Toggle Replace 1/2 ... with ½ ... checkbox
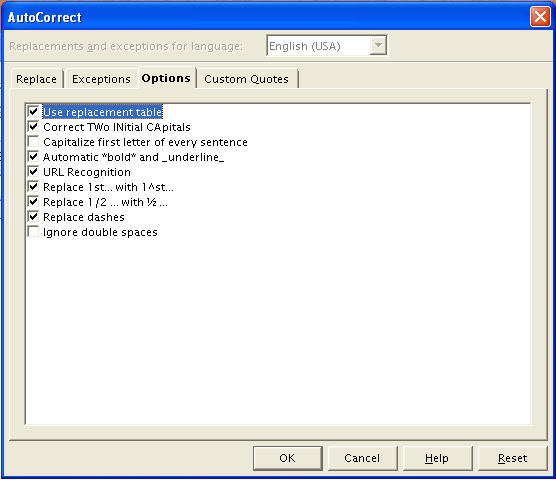556x480 pixels. tap(33, 202)
